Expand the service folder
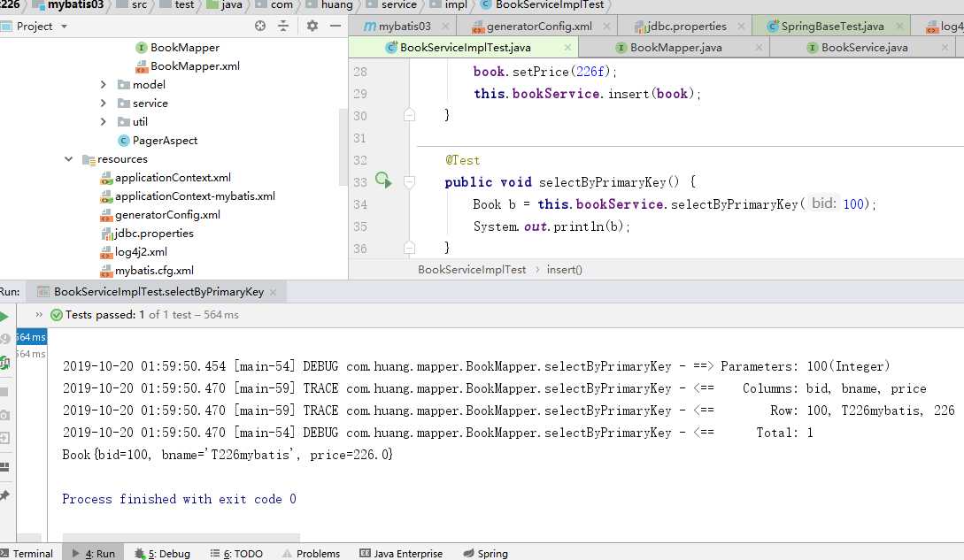 104,104
